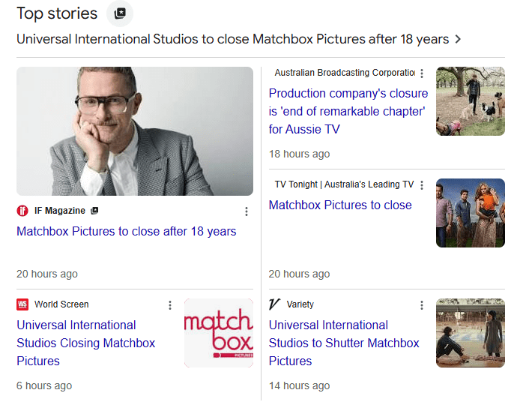Open more options for IF Magazine story

tap(247, 211)
